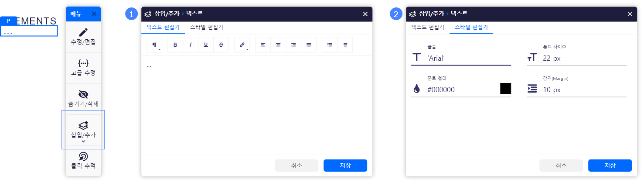
Task: Click 취소 button in style editor dialog
Action: pos(561,166)
